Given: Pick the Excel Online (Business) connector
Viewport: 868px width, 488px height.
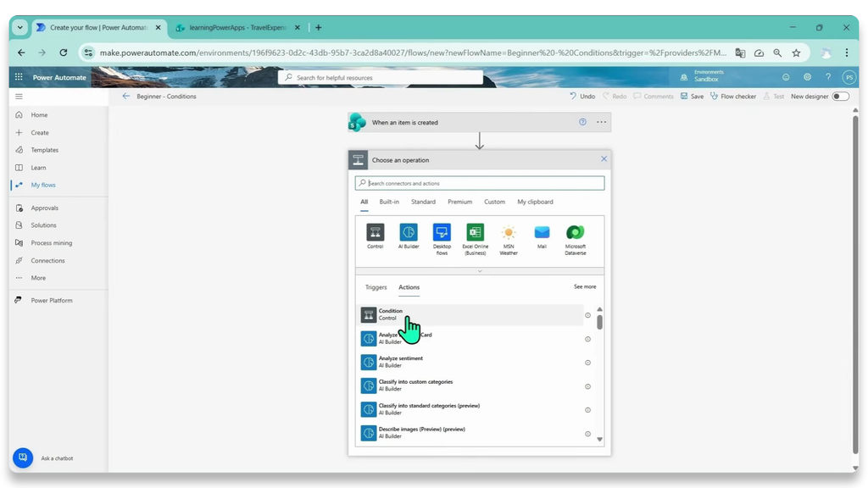Looking at the screenshot, I should (475, 232).
